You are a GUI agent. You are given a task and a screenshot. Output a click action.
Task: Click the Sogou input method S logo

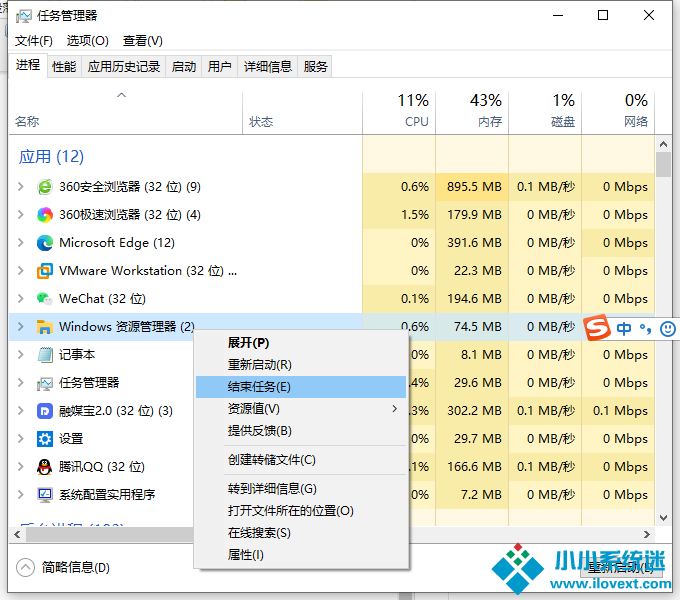pyautogui.click(x=597, y=328)
